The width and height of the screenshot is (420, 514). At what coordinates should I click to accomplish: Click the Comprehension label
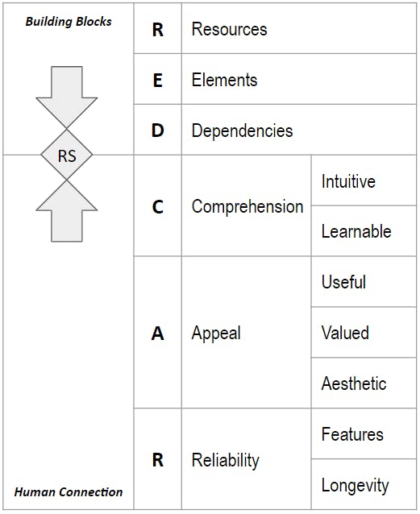click(x=247, y=207)
